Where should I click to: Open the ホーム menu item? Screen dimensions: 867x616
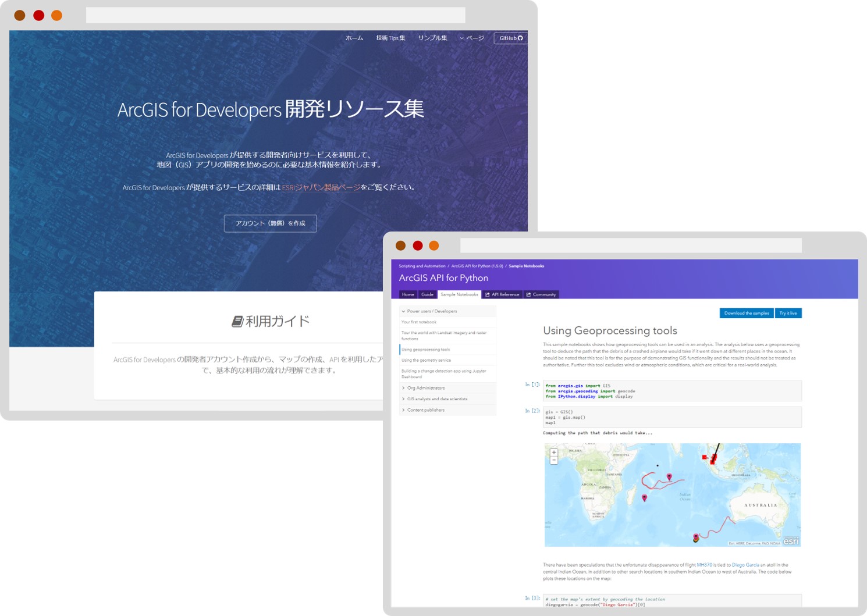click(x=354, y=38)
